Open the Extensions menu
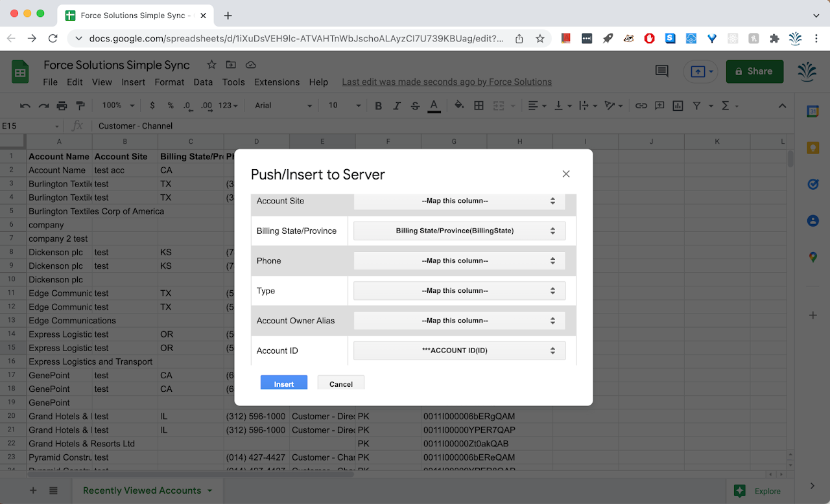Viewport: 830px width, 504px height. pyautogui.click(x=277, y=82)
